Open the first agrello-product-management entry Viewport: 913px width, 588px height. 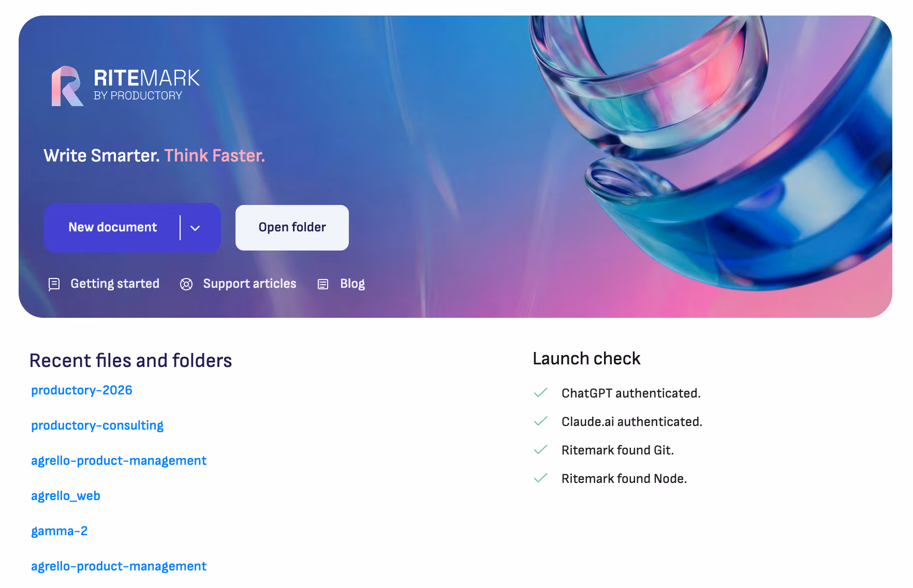click(119, 461)
